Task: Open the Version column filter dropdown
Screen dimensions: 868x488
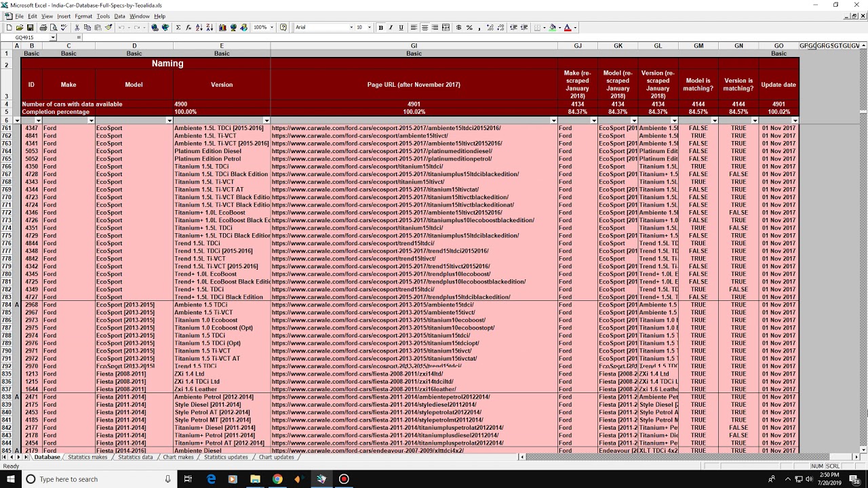Action: (267, 121)
